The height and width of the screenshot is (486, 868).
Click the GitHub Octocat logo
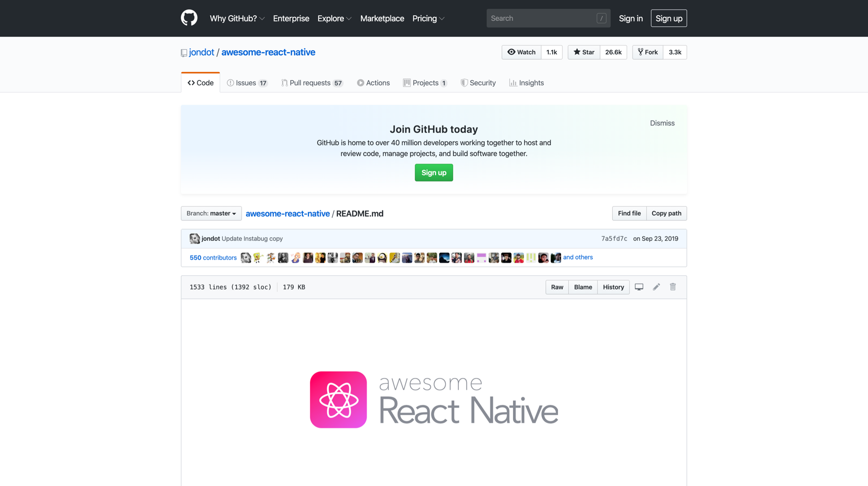[x=189, y=18]
